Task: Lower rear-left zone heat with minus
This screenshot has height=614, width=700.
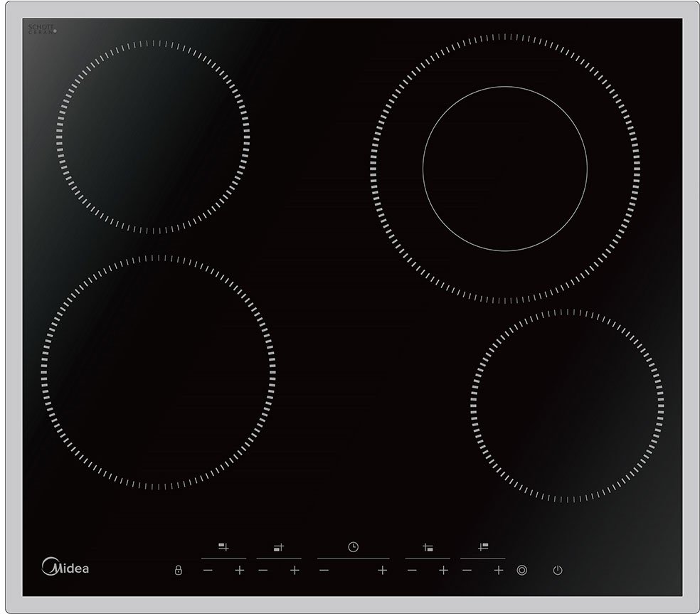Action: click(x=207, y=570)
